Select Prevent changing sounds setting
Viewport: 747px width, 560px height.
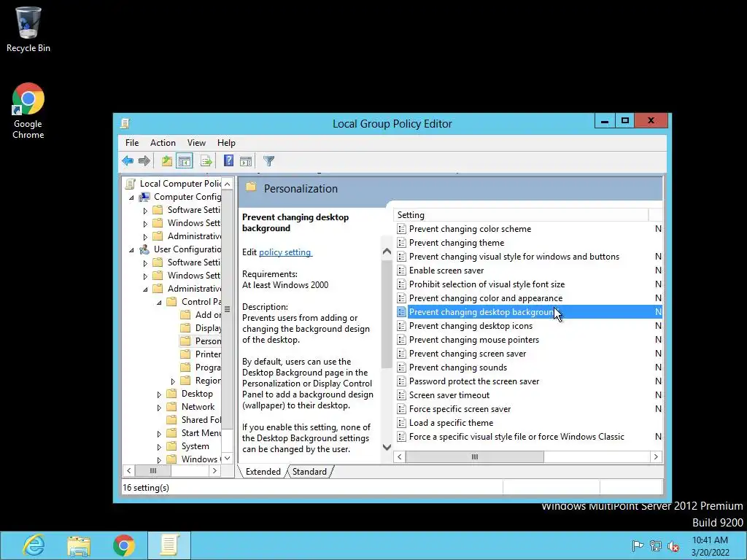pos(458,367)
